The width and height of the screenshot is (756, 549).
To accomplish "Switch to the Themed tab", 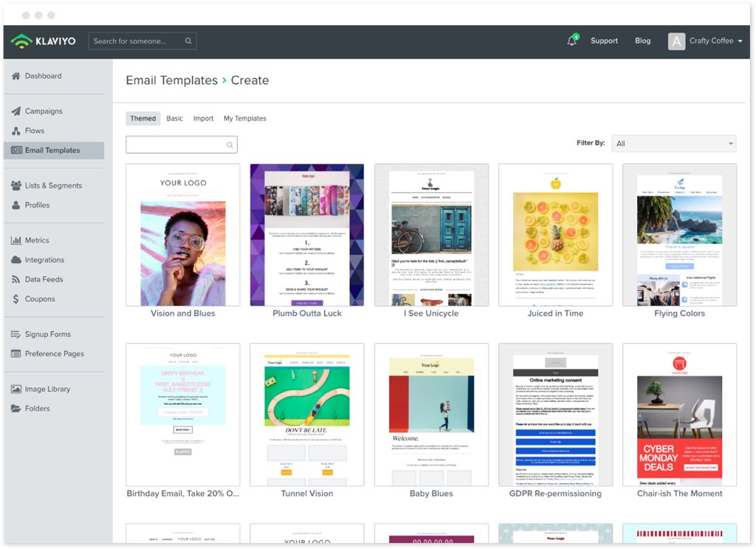I will [x=143, y=118].
